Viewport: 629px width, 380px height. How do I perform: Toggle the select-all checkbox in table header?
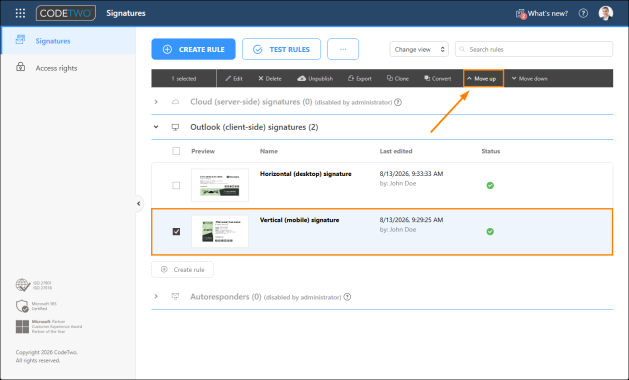point(176,151)
